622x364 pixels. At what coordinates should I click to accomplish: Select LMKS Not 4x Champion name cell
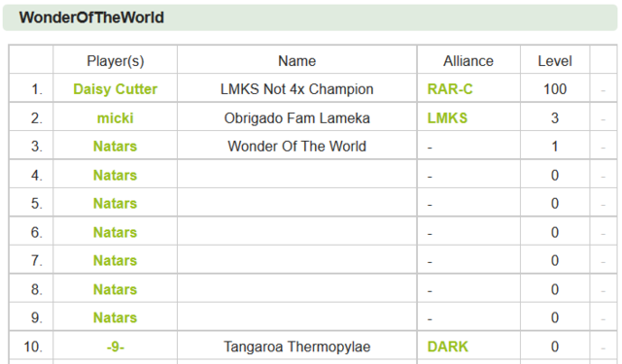(296, 89)
